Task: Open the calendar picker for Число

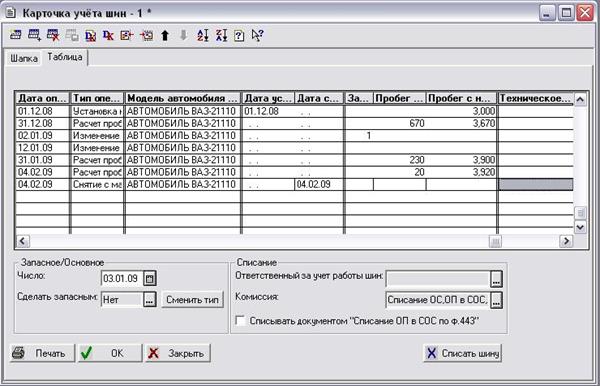Action: pyautogui.click(x=150, y=278)
